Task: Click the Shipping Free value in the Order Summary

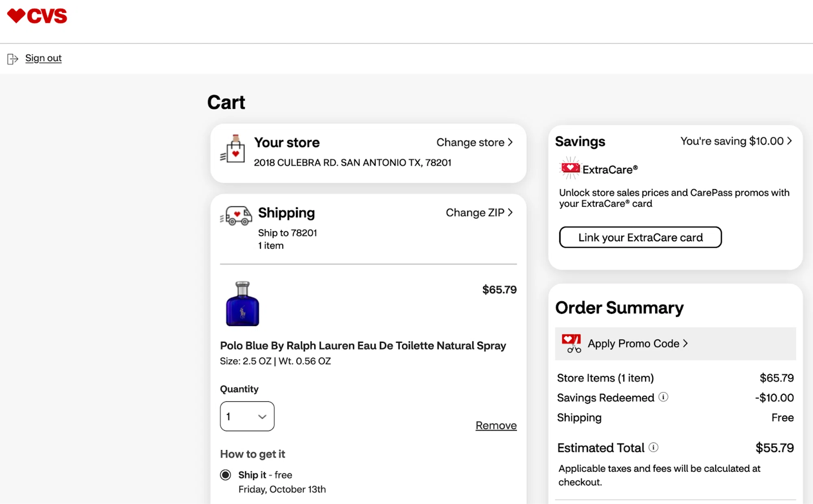Action: tap(783, 417)
